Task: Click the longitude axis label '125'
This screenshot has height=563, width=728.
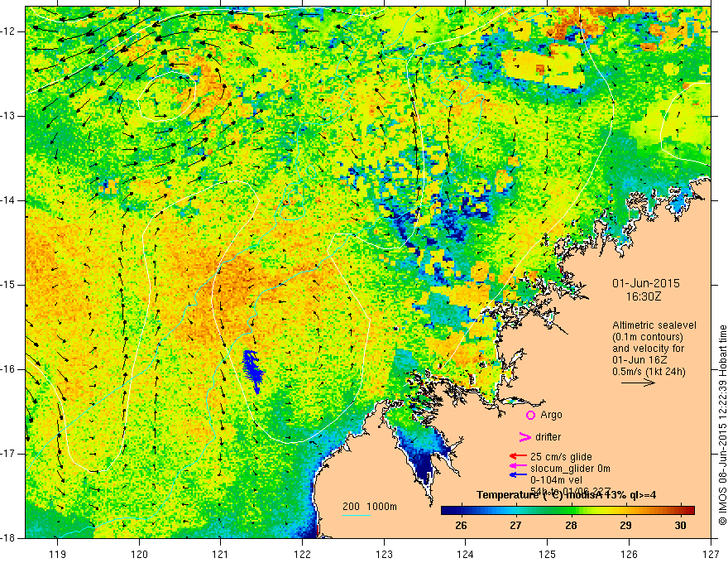Action: 548,554
